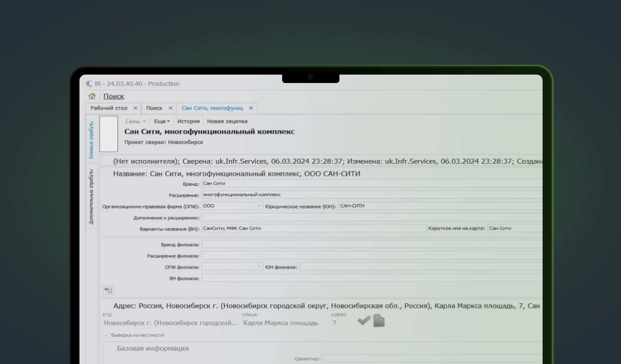Click the Проект сверки: Новосибирск text
Screen dimensions: 621x364
pyautogui.click(x=164, y=142)
